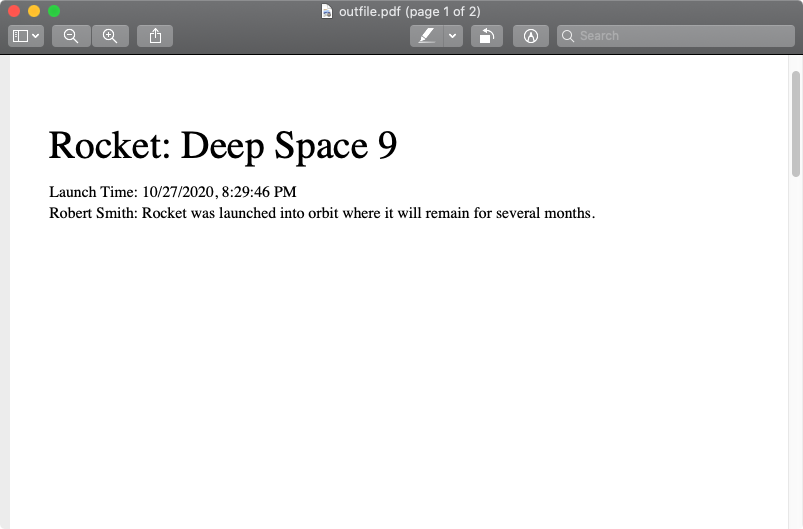
Task: Click the vertical scrollbar thumb
Action: (x=795, y=124)
